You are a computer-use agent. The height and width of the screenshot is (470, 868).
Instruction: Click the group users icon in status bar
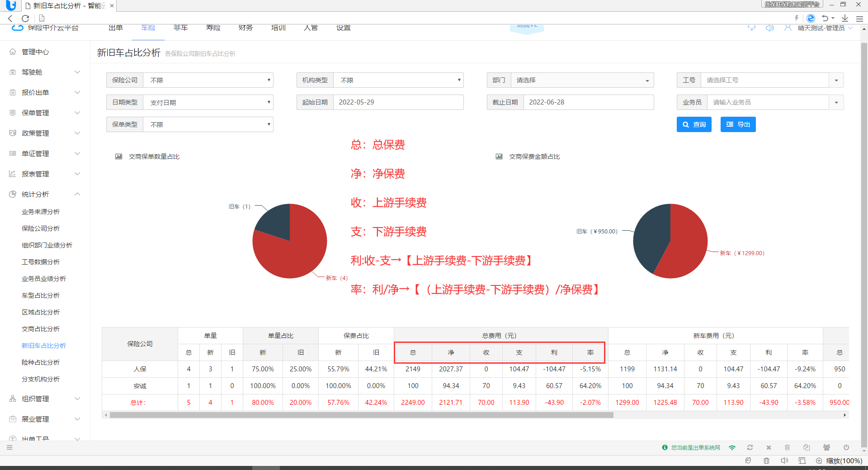[x=826, y=447]
